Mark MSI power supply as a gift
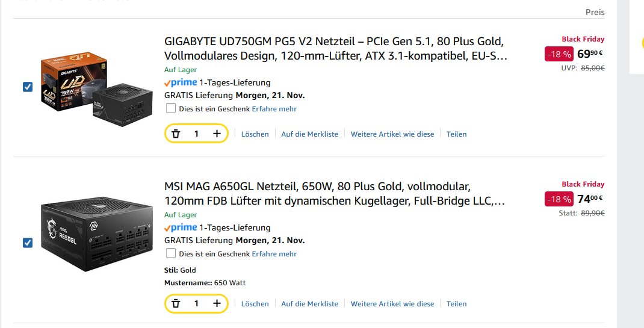This screenshot has width=644, height=328. coord(171,253)
